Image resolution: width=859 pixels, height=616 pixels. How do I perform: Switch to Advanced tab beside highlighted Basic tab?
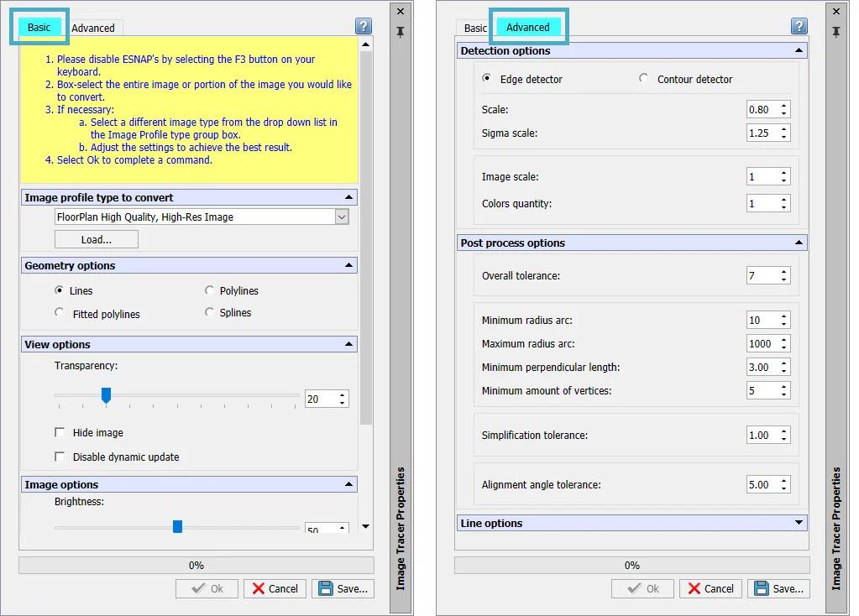click(x=93, y=28)
